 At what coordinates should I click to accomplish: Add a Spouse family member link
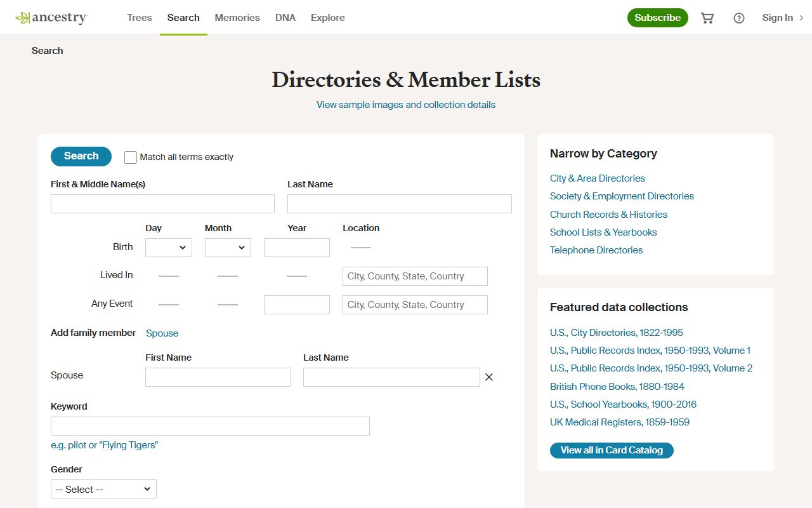pos(162,333)
